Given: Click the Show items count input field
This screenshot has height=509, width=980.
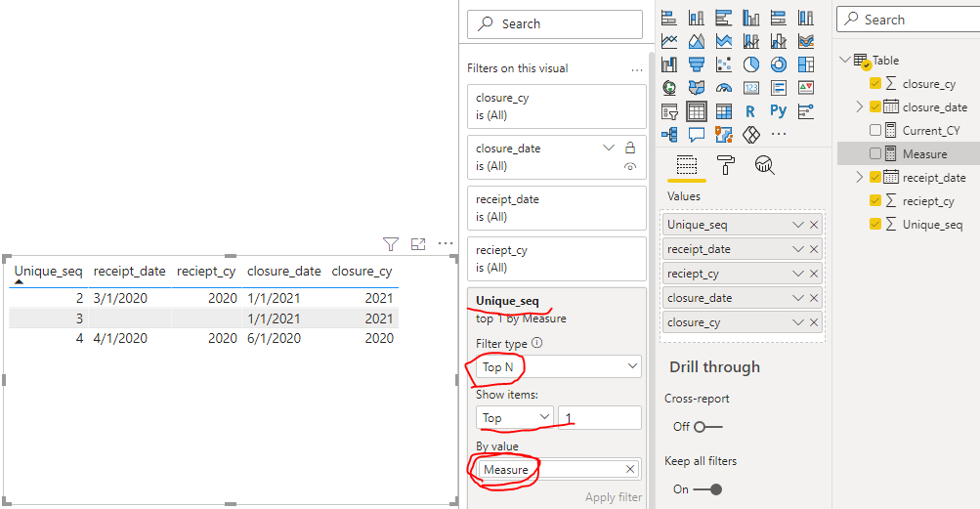Looking at the screenshot, I should click(599, 418).
